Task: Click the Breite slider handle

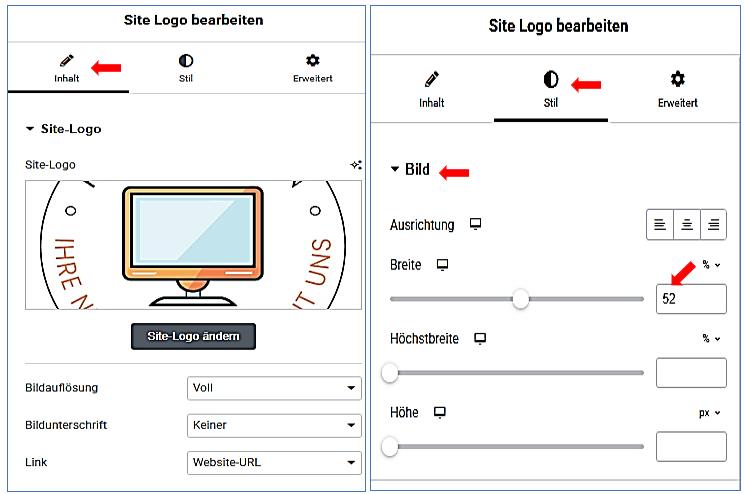Action: (520, 299)
